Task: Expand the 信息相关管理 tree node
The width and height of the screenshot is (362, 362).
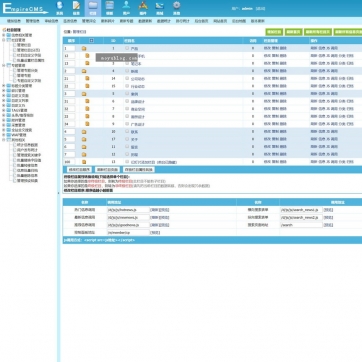Action: [4, 35]
